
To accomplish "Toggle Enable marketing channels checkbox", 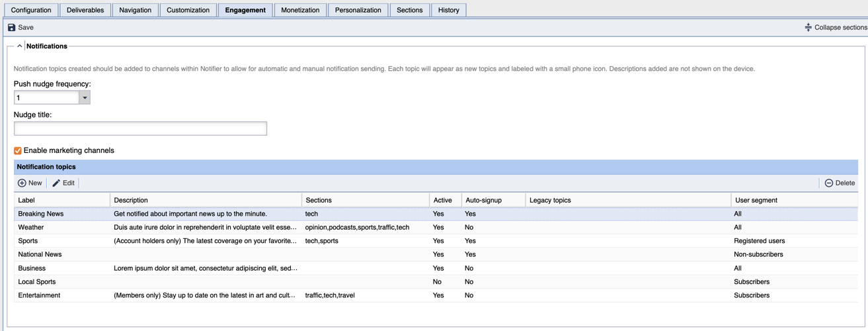I will click(18, 150).
